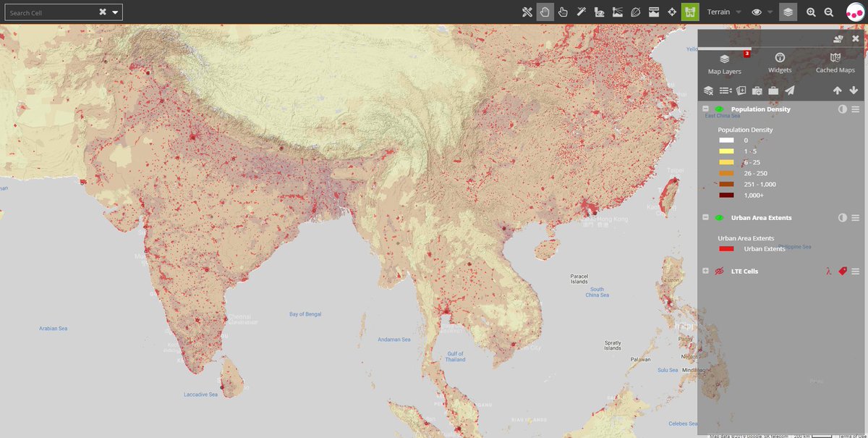Toggle the layers panel button in toolbar

(x=788, y=12)
